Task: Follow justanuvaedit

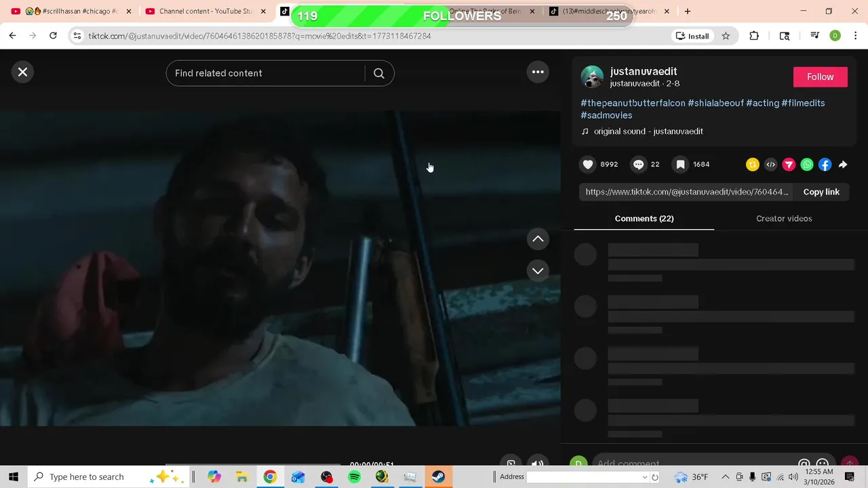Action: pos(820,77)
